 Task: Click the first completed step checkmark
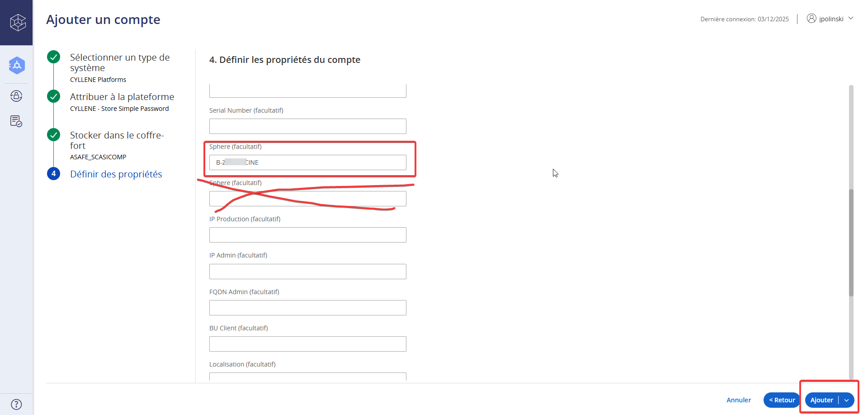[x=54, y=57]
